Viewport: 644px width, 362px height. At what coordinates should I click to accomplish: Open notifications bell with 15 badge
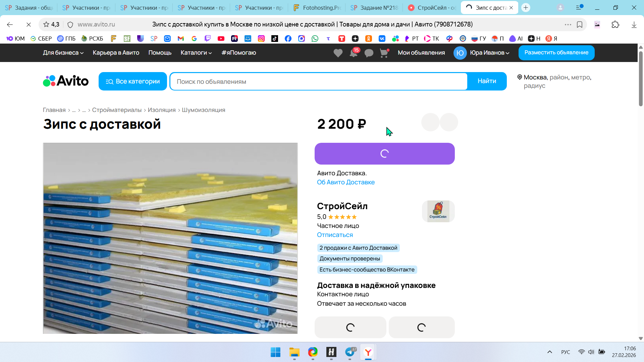click(x=354, y=53)
